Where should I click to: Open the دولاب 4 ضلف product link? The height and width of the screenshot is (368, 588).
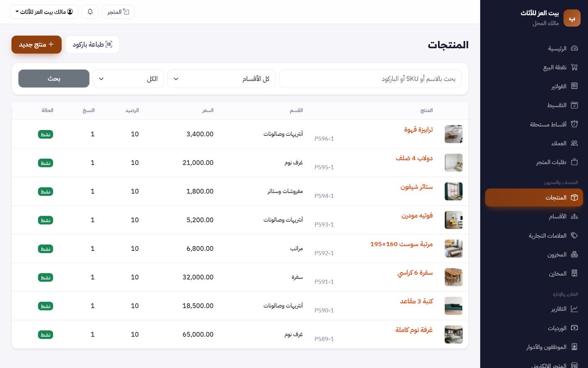pyautogui.click(x=414, y=158)
